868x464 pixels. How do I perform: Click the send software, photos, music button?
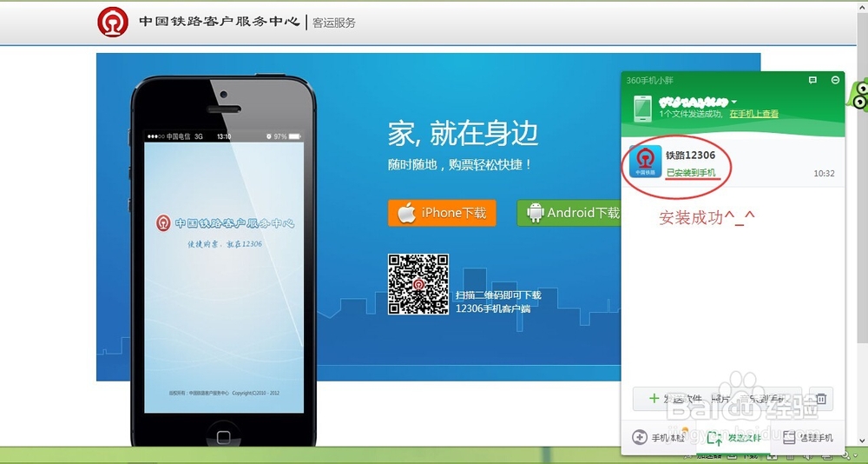tap(718, 399)
